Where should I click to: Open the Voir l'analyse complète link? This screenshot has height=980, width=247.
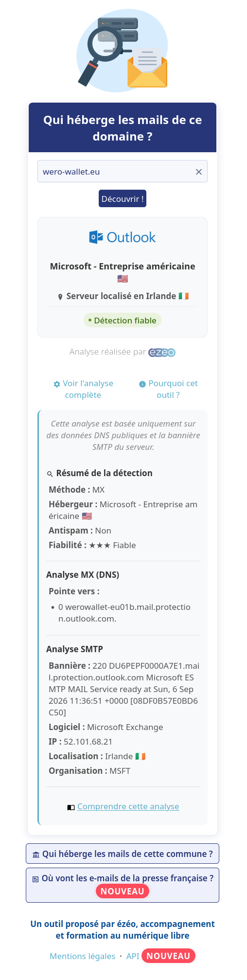[83, 389]
